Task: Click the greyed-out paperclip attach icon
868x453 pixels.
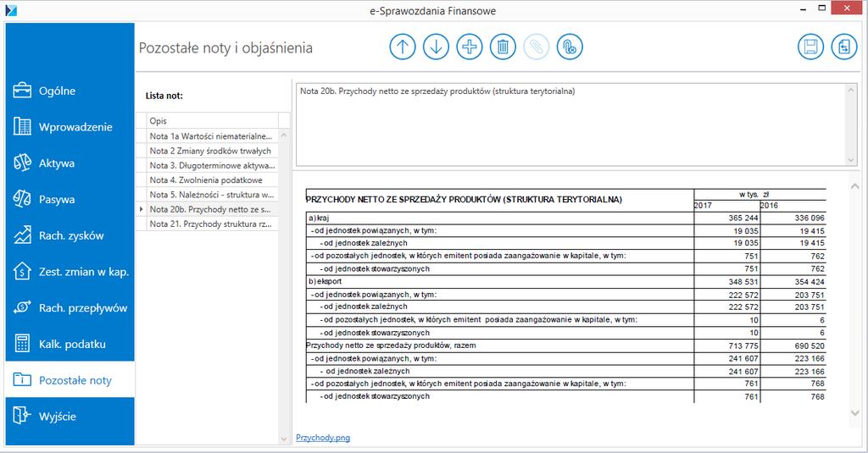Action: click(536, 47)
